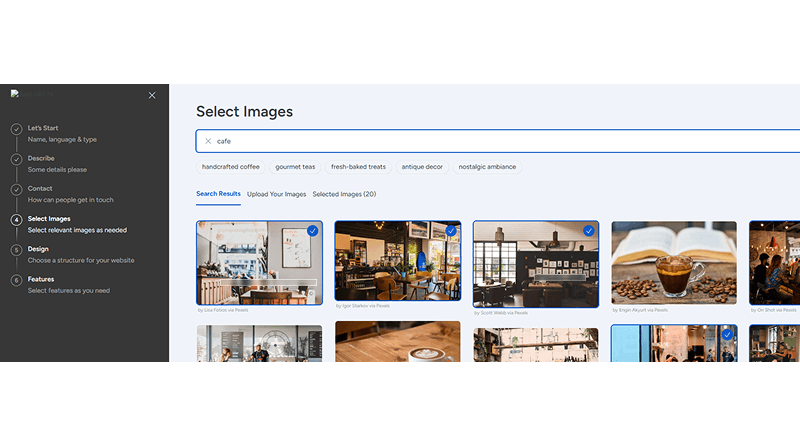Image resolution: width=800 pixels, height=445 pixels.
Task: Uncheck the blue storefront image in second row
Action: point(727,335)
